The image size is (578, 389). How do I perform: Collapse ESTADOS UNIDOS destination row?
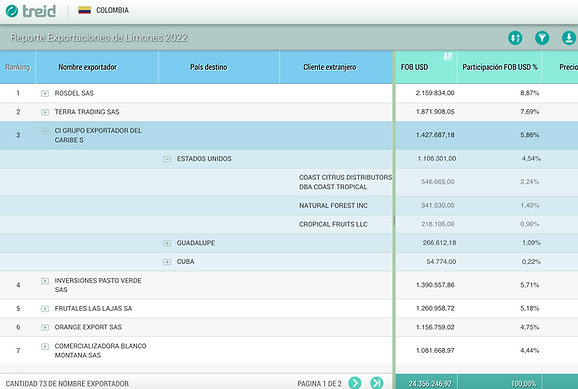point(167,159)
